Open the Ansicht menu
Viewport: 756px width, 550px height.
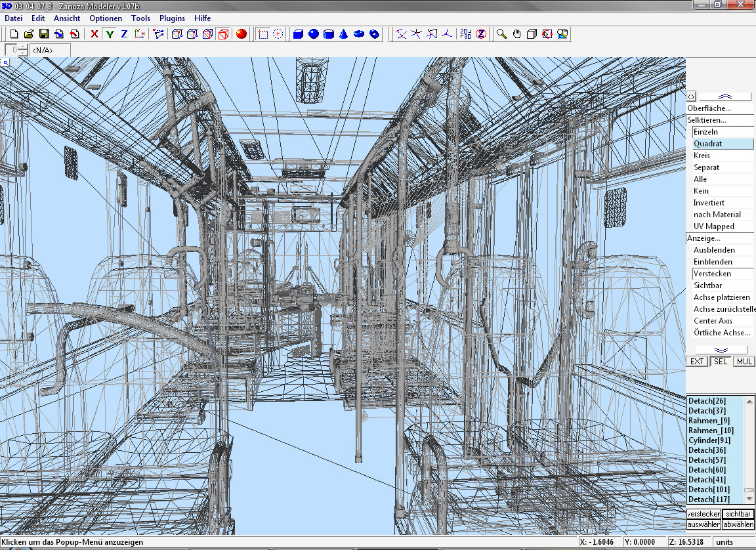pyautogui.click(x=67, y=18)
